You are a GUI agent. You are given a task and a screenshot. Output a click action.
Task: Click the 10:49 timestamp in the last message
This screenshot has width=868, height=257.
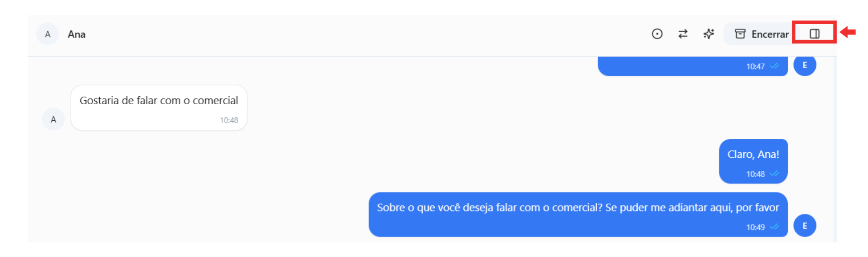coord(755,227)
